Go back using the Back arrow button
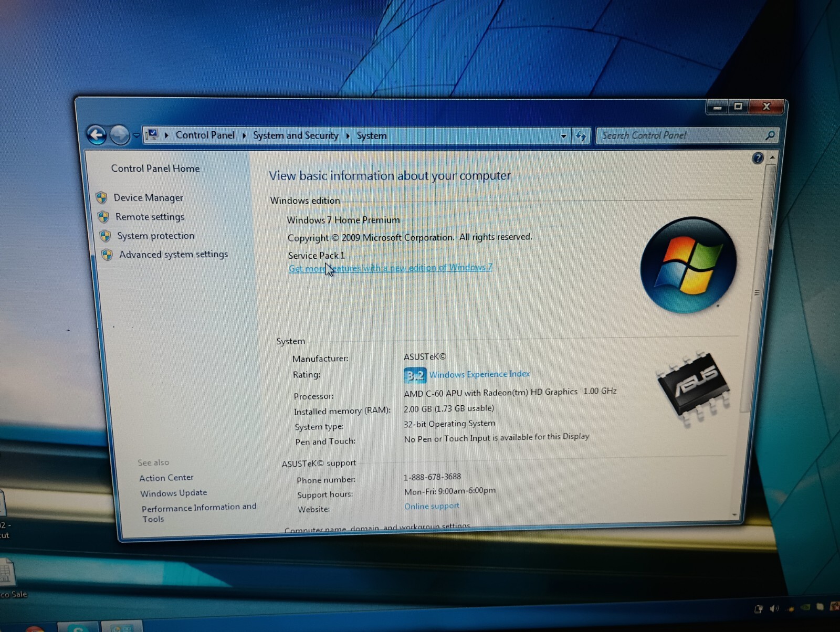This screenshot has height=632, width=840. tap(97, 135)
